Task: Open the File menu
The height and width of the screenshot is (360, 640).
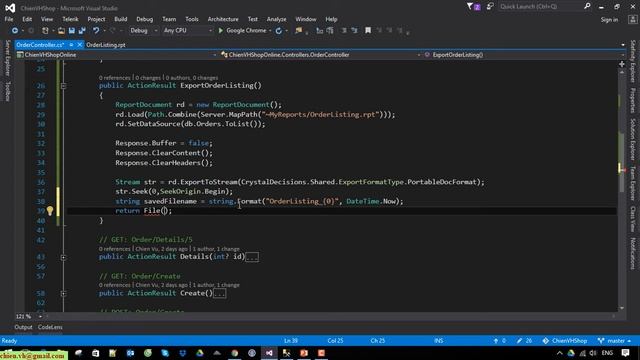Action: pyautogui.click(x=9, y=19)
